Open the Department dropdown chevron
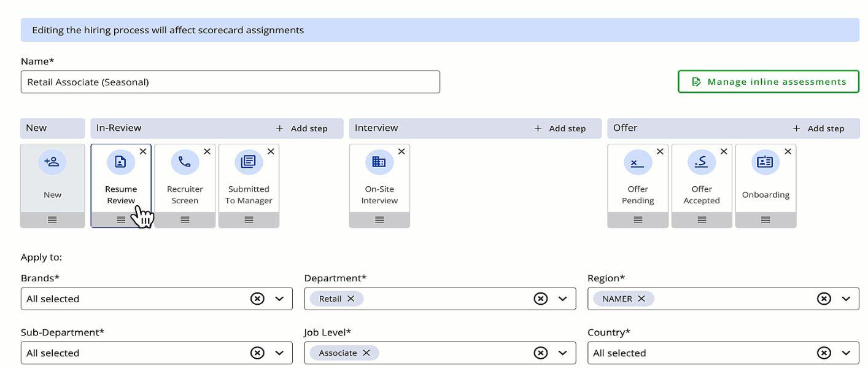868x368 pixels. 562,299
